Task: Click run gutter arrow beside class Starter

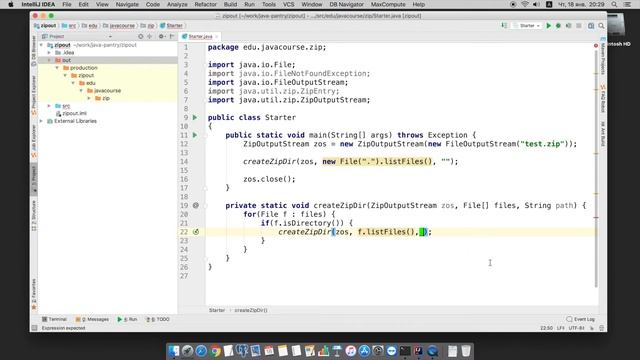Action: click(195, 118)
